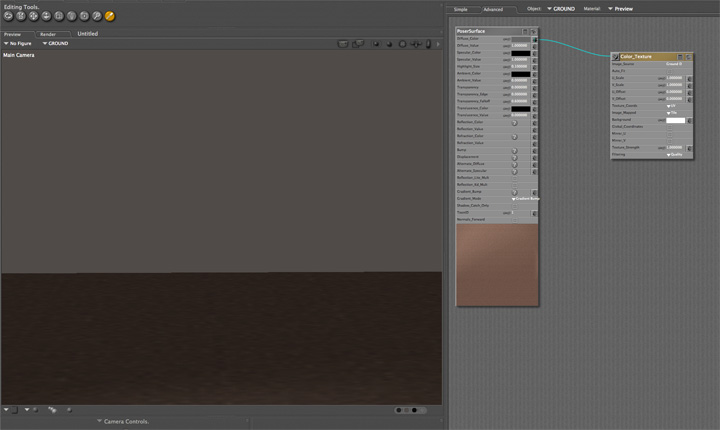Toggle the Shadow_Catch_Only checkbox
The image size is (720, 430).
click(x=514, y=205)
